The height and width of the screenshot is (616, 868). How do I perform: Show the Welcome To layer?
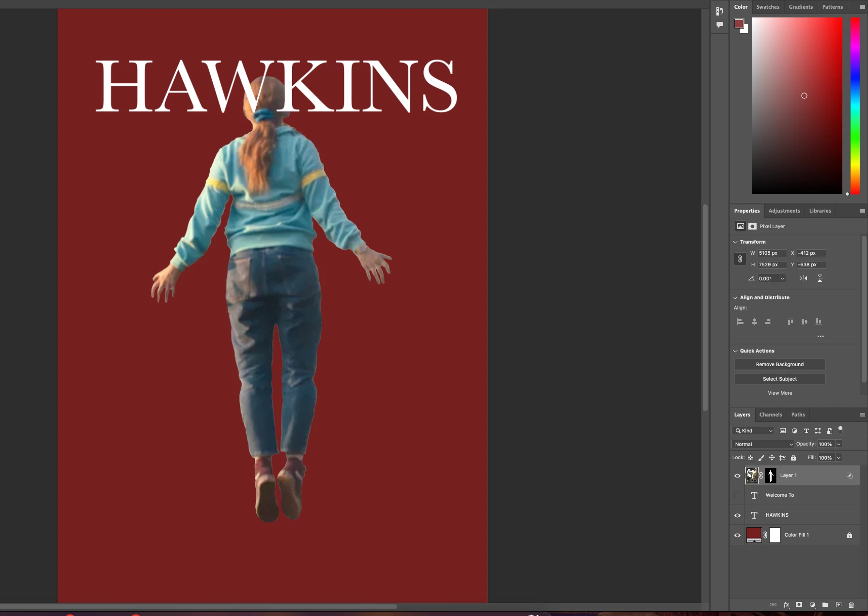pos(738,495)
